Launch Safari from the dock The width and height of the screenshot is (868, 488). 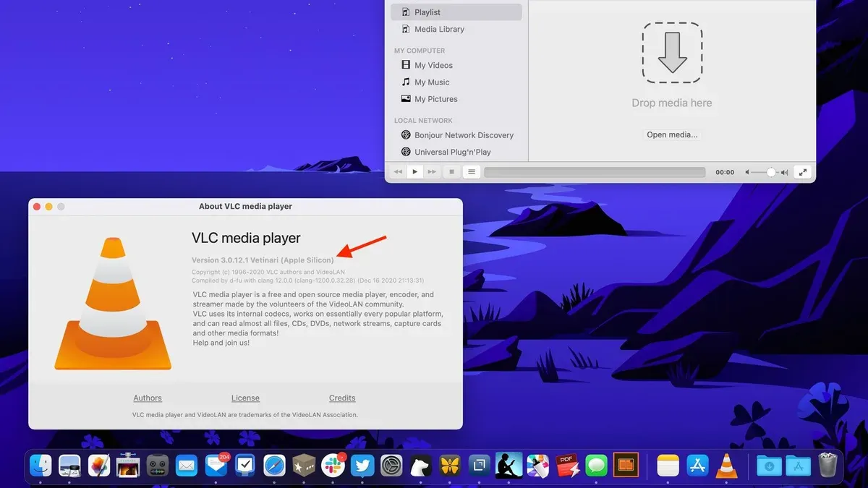coord(275,466)
